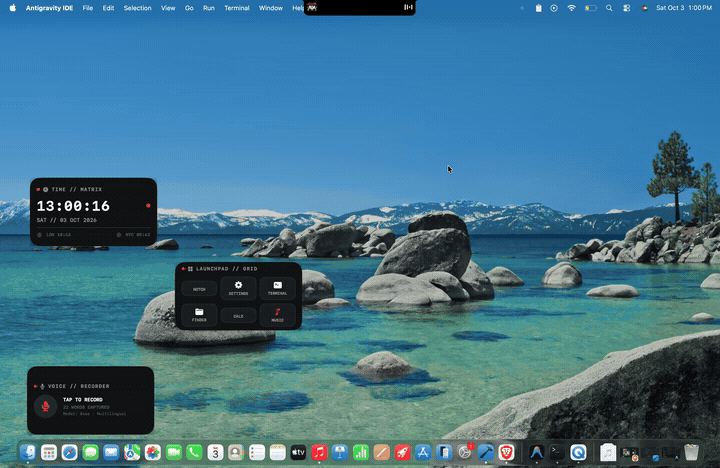The image size is (720, 468).
Task: Open Mail from the Dock
Action: (111, 452)
